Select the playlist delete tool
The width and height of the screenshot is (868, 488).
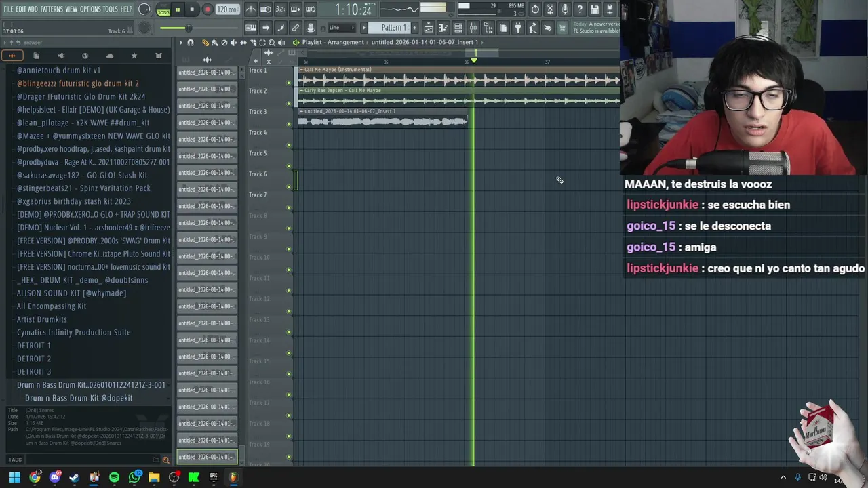(x=224, y=43)
